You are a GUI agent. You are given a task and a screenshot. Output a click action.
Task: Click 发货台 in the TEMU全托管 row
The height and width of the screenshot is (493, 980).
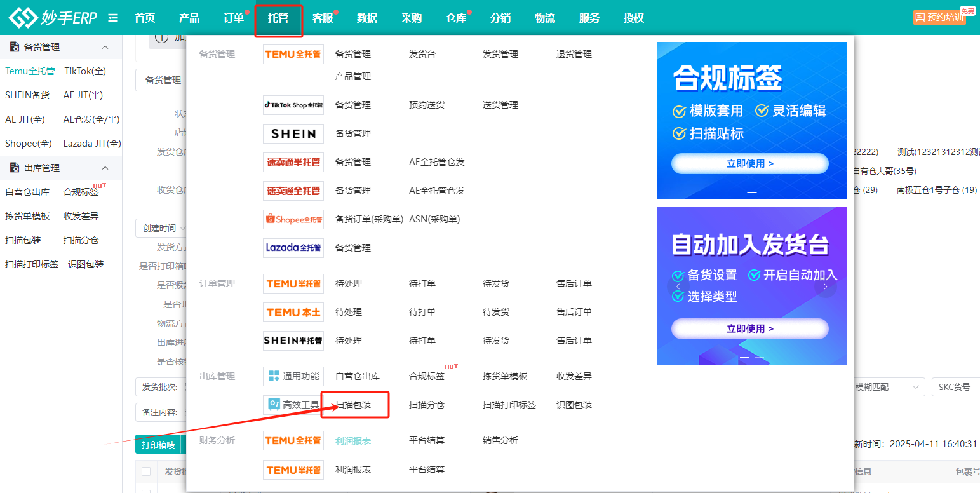click(x=422, y=54)
